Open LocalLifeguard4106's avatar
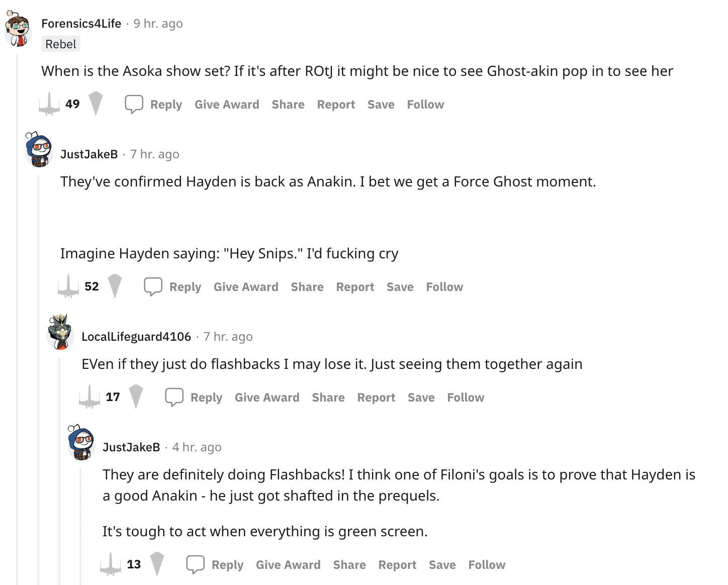The image size is (728, 585). click(60, 332)
